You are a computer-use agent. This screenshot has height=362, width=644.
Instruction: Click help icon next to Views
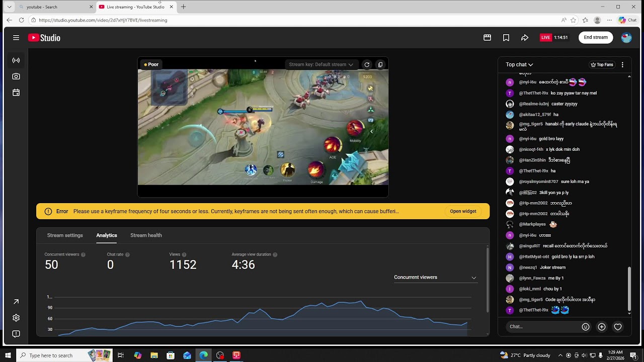(184, 255)
